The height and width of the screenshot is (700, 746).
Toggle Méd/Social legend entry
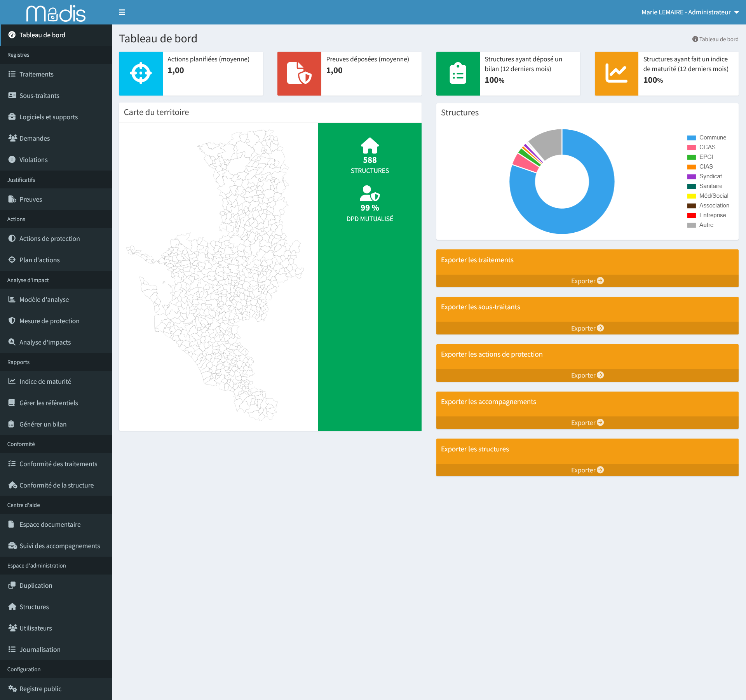point(708,196)
